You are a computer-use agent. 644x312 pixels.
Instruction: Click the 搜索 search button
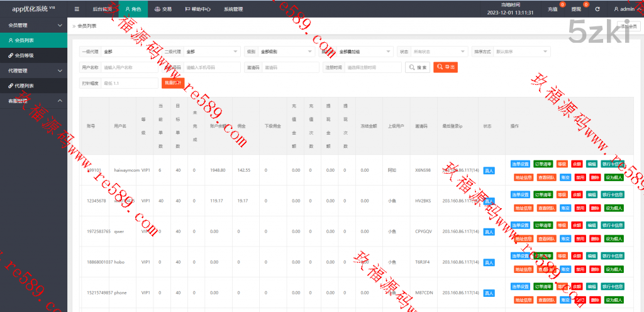418,67
